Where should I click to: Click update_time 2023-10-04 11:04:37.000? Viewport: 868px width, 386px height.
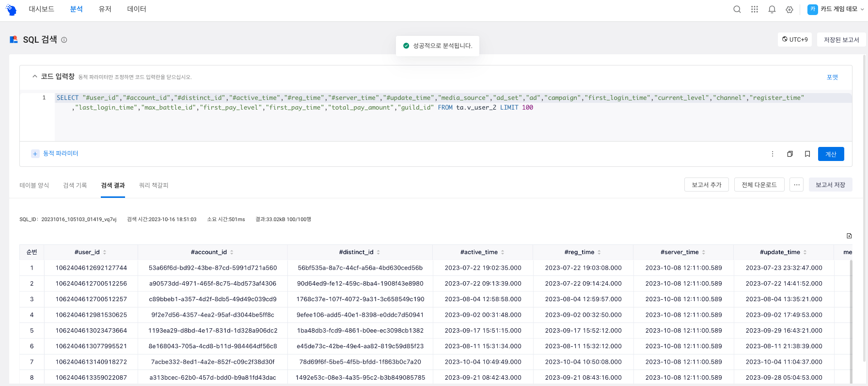(784, 362)
